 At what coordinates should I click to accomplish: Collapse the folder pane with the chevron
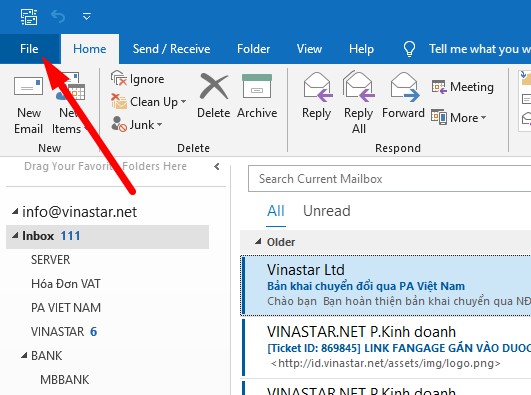pos(217,166)
